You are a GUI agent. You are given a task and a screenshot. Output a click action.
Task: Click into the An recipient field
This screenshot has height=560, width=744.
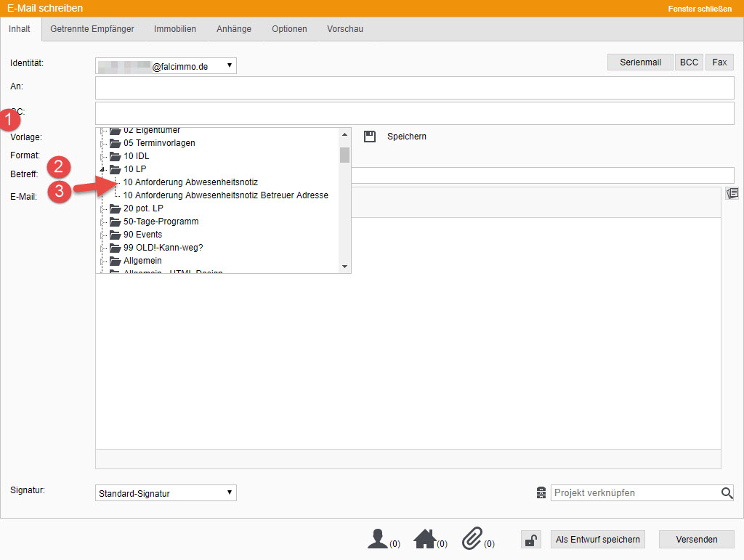[414, 88]
